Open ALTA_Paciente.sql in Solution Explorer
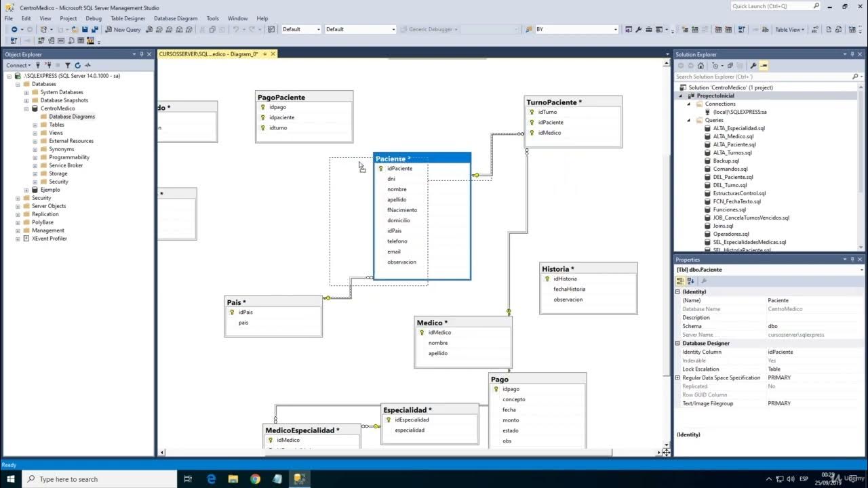This screenshot has width=868, height=488. [734, 144]
